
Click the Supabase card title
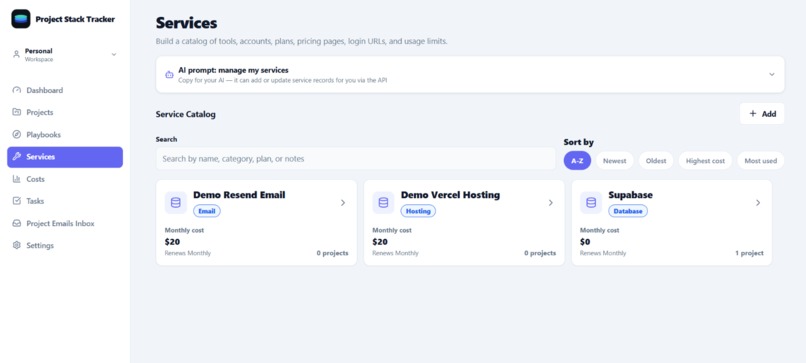pos(631,195)
